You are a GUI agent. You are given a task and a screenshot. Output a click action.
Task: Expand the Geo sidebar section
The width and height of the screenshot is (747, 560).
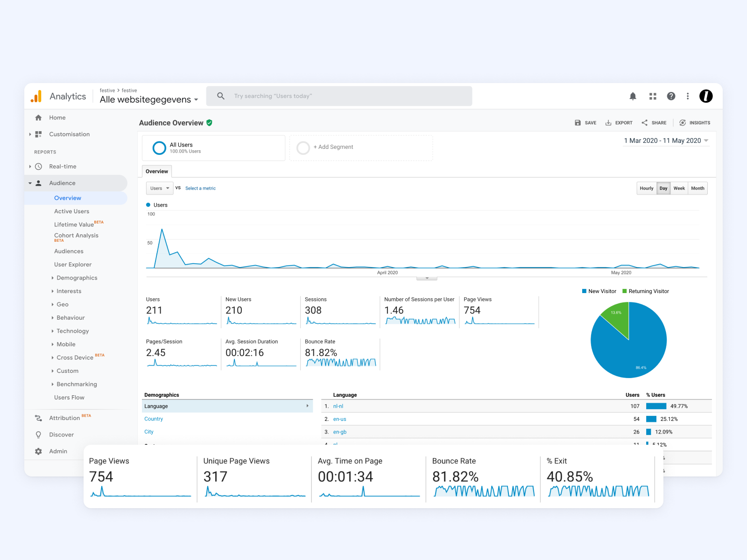click(x=62, y=304)
